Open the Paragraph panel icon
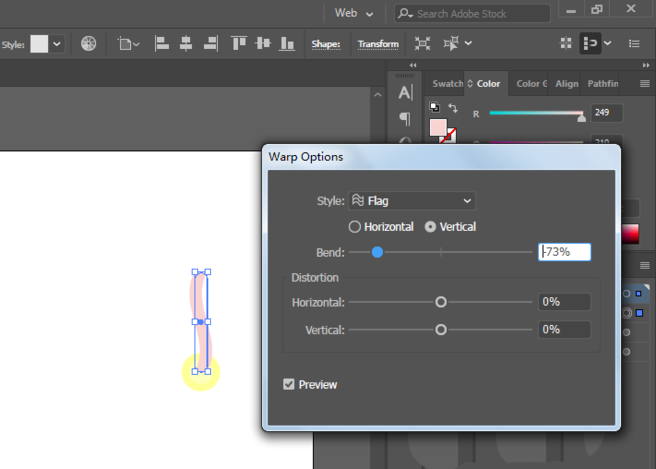The image size is (656, 469). pyautogui.click(x=405, y=118)
